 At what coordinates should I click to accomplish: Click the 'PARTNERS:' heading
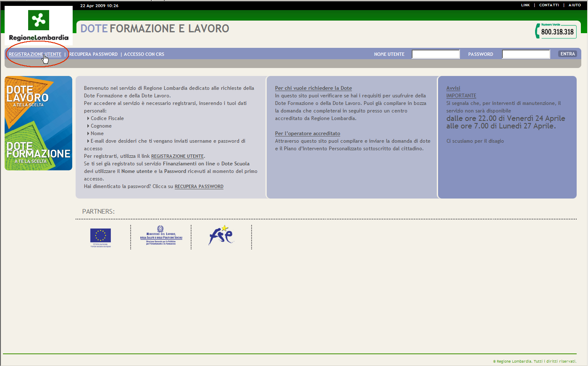[98, 212]
